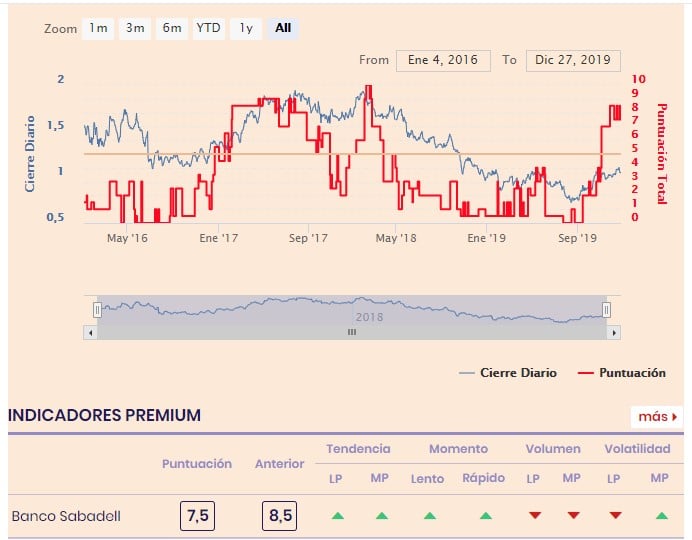
Task: Click the May '18 axis label
Action: pyautogui.click(x=396, y=238)
